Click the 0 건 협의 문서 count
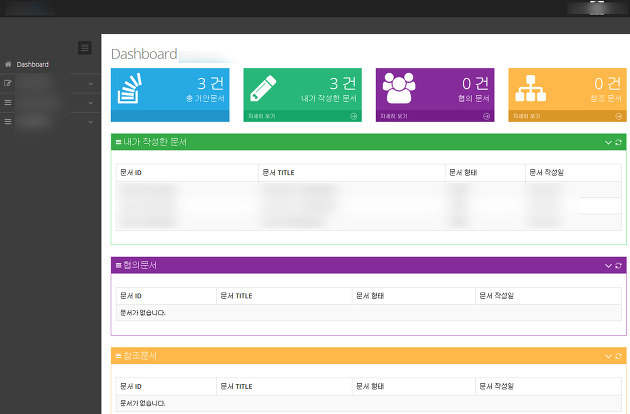This screenshot has height=414, width=630. click(475, 84)
